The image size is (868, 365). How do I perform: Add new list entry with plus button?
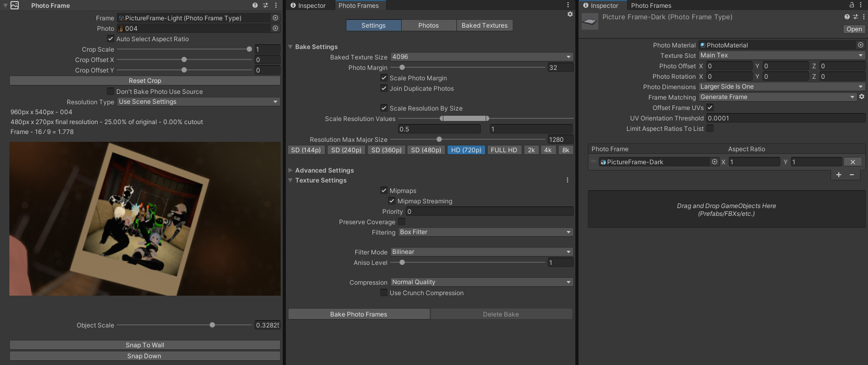pos(839,175)
